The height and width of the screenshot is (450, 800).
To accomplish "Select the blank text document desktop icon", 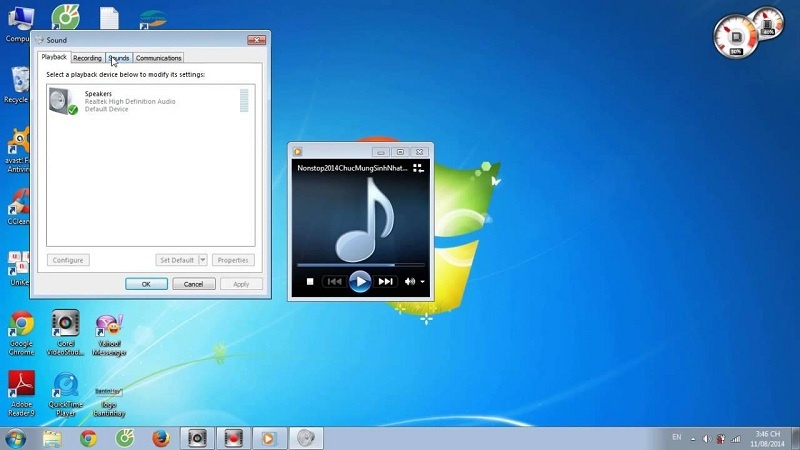I will tap(109, 17).
